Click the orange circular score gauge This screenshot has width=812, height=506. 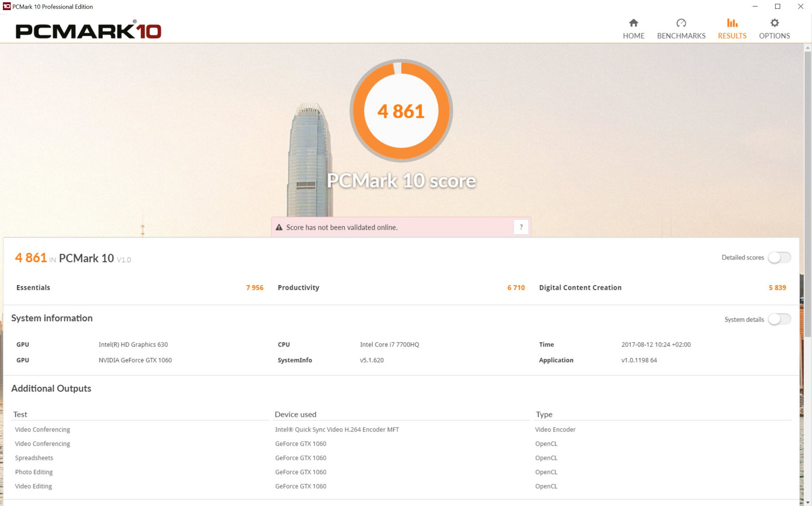tap(401, 111)
